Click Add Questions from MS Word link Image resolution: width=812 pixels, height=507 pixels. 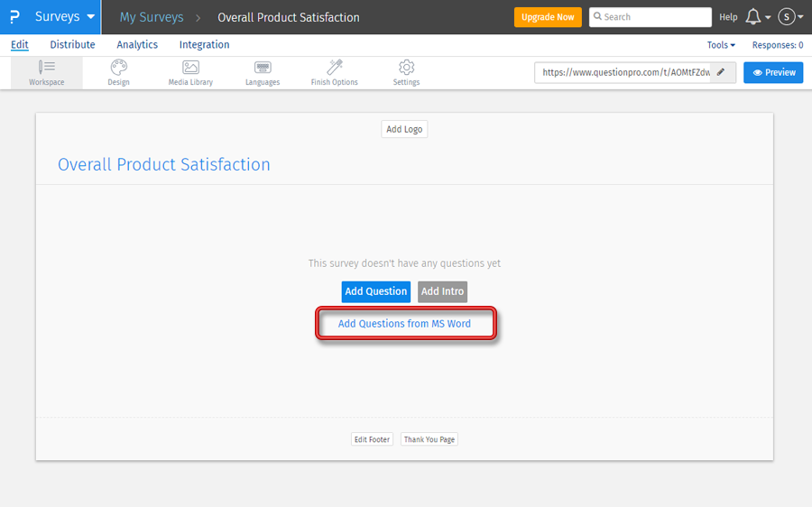[404, 324]
